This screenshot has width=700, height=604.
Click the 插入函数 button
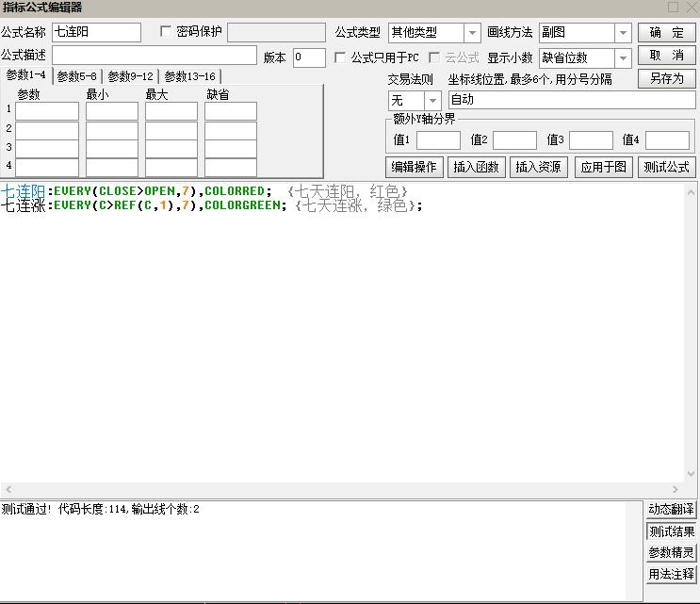(476, 167)
